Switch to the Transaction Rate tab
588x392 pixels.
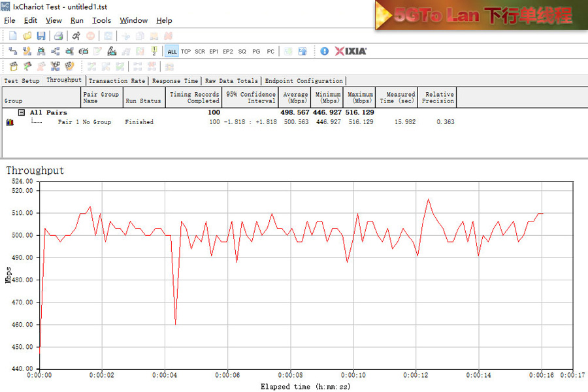pos(117,81)
